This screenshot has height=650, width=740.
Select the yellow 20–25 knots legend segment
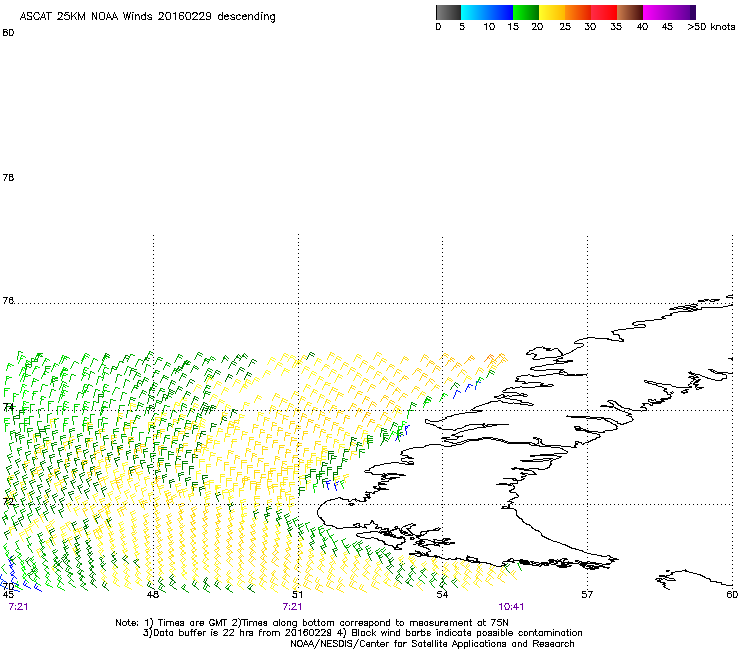[552, 12]
